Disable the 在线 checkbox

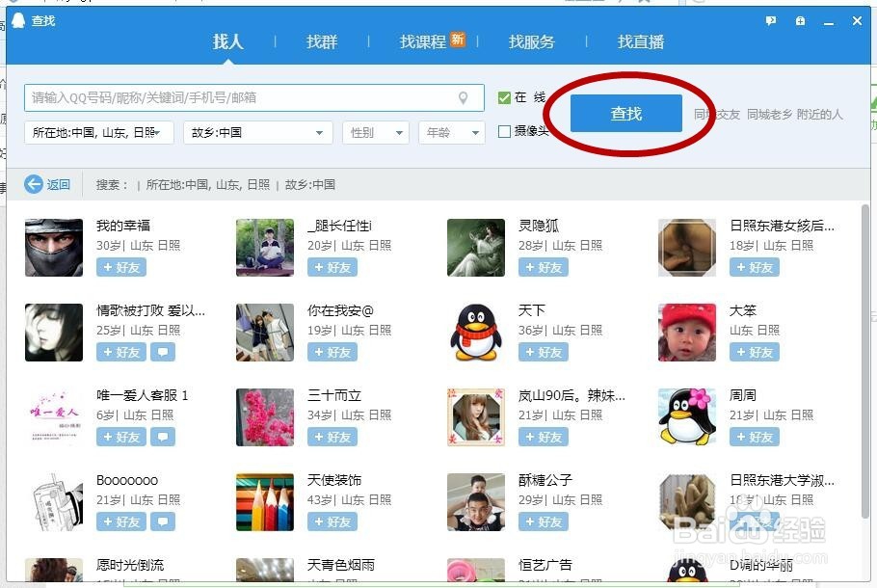pos(503,97)
